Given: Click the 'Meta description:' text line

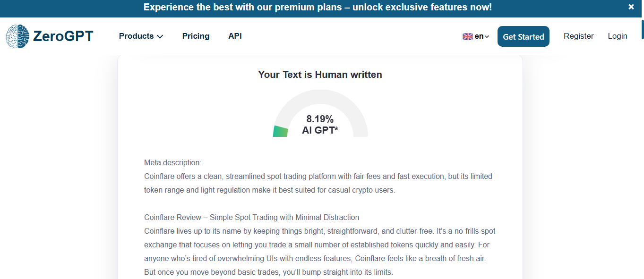Looking at the screenshot, I should (172, 163).
